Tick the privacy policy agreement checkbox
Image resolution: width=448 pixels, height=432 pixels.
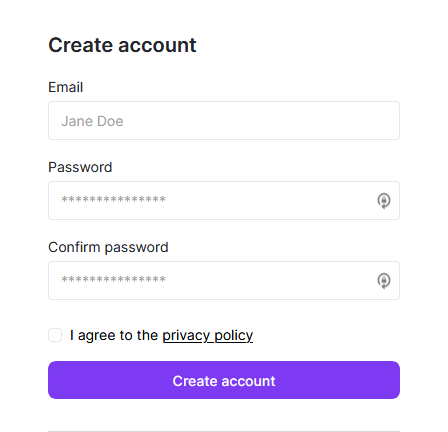click(x=55, y=335)
